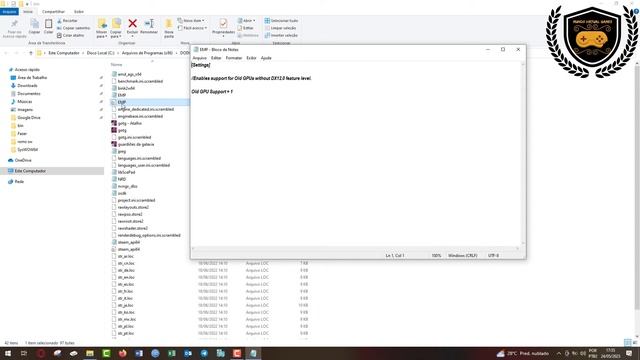Screen dimensions: 640x360
Task: Select the languages_user.ini.scrambled file
Action: click(x=144, y=165)
